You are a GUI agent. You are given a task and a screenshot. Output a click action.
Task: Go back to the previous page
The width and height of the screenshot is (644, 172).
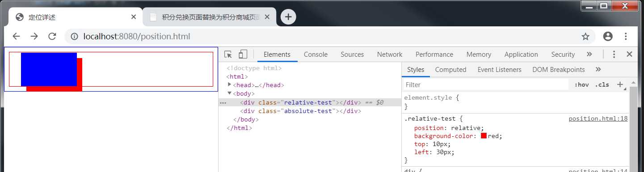click(16, 36)
